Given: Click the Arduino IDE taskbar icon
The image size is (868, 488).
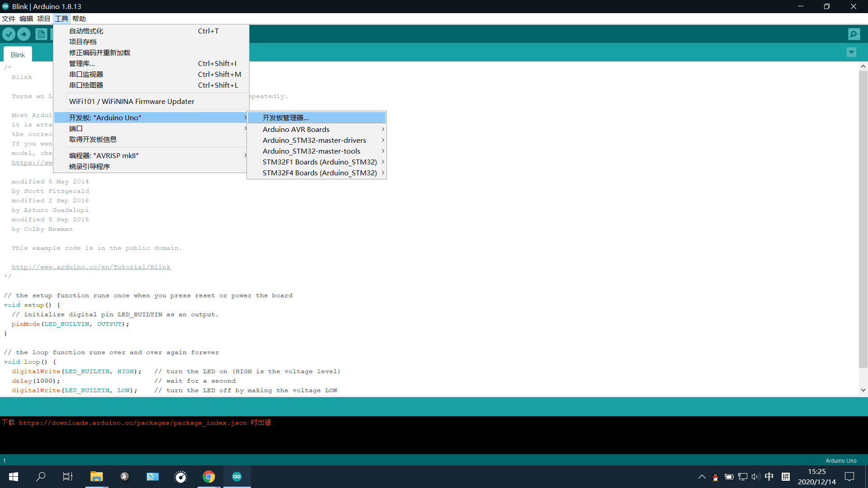Looking at the screenshot, I should [236, 476].
